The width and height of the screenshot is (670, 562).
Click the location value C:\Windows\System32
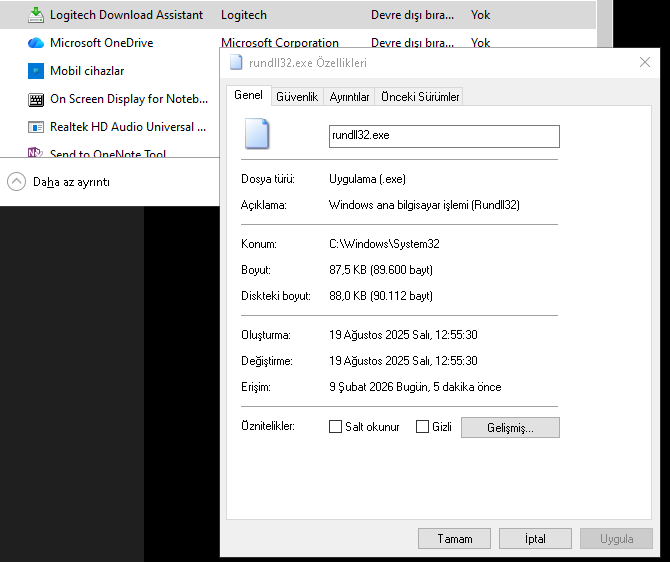coord(384,244)
